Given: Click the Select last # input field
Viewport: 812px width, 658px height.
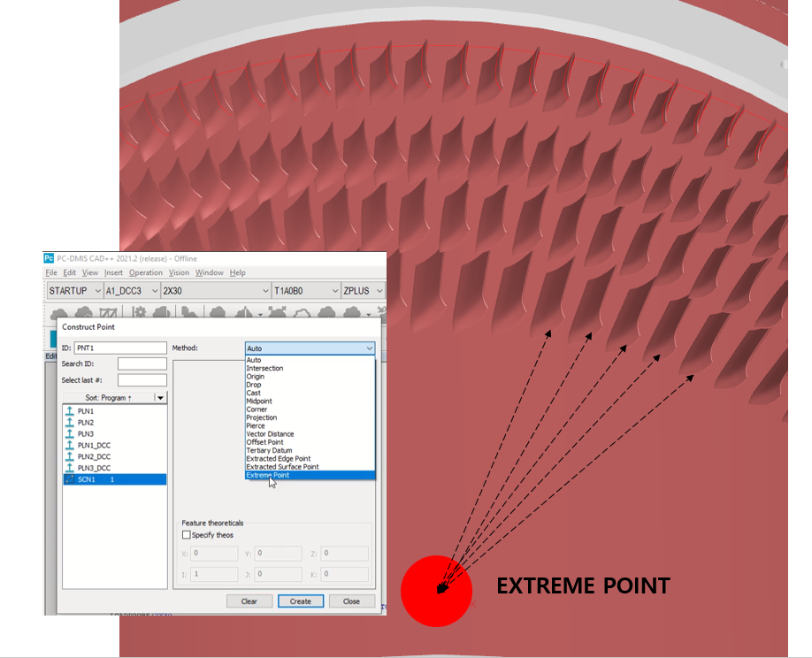Looking at the screenshot, I should point(142,380).
